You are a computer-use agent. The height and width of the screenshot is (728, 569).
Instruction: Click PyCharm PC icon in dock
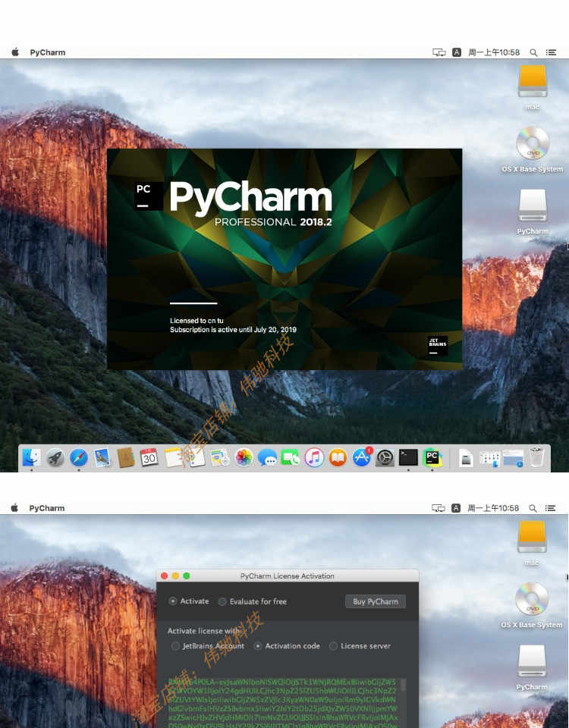point(432,458)
